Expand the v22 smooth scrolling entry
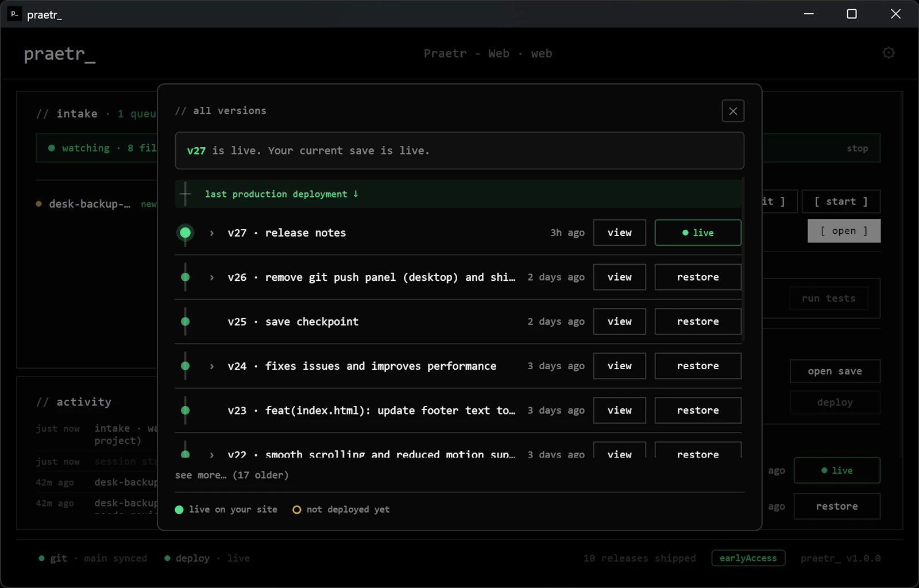Screen dimensions: 919x588 tap(212, 454)
